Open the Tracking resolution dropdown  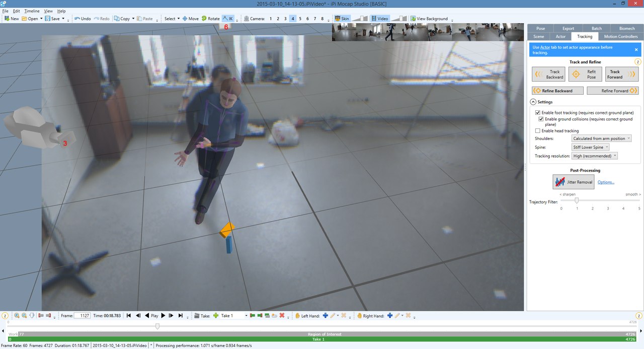[594, 156]
